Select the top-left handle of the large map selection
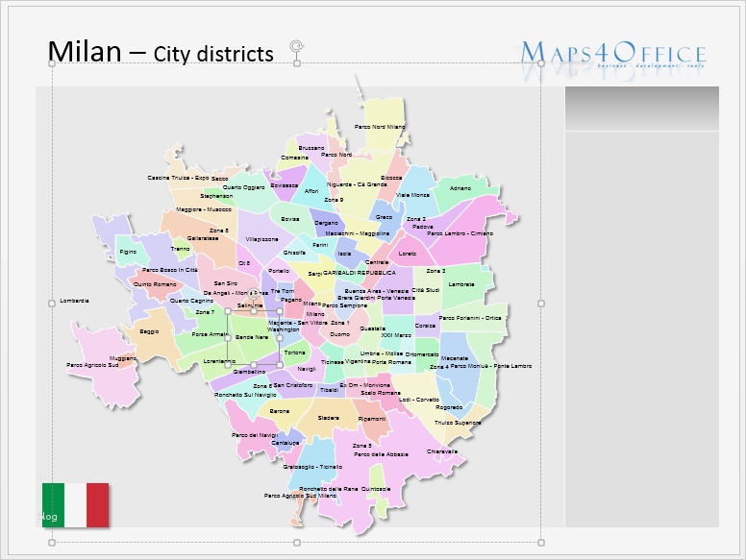 52,63
